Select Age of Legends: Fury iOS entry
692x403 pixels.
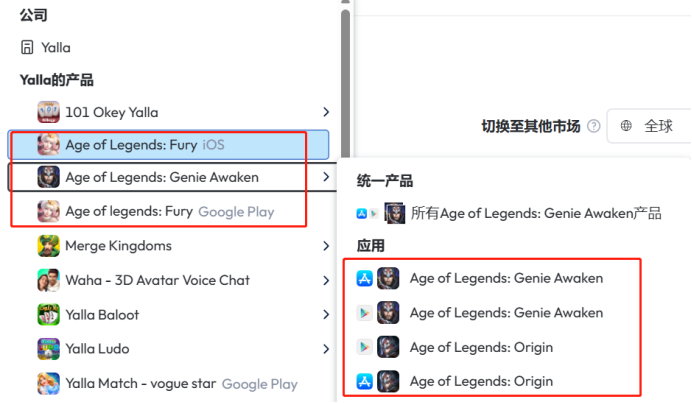click(x=145, y=145)
